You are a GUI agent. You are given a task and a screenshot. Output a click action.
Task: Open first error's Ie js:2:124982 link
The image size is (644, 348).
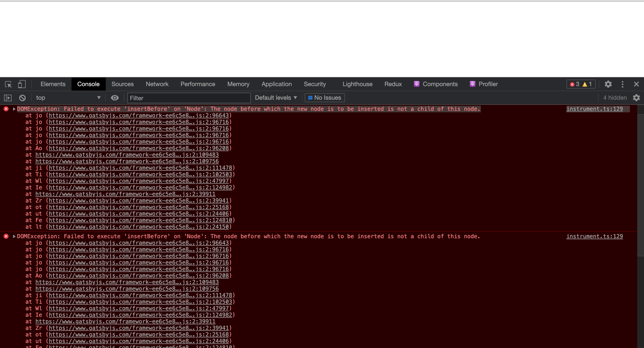140,188
